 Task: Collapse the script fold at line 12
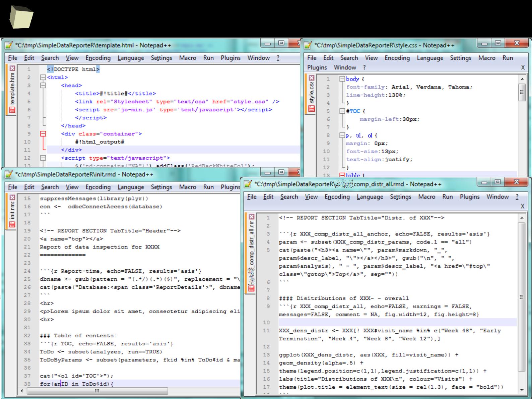point(43,158)
